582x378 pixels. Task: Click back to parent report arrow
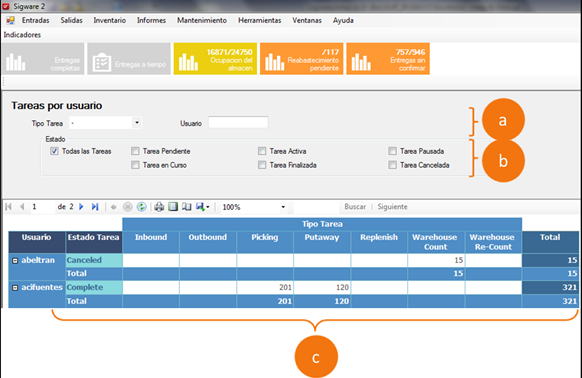point(114,207)
